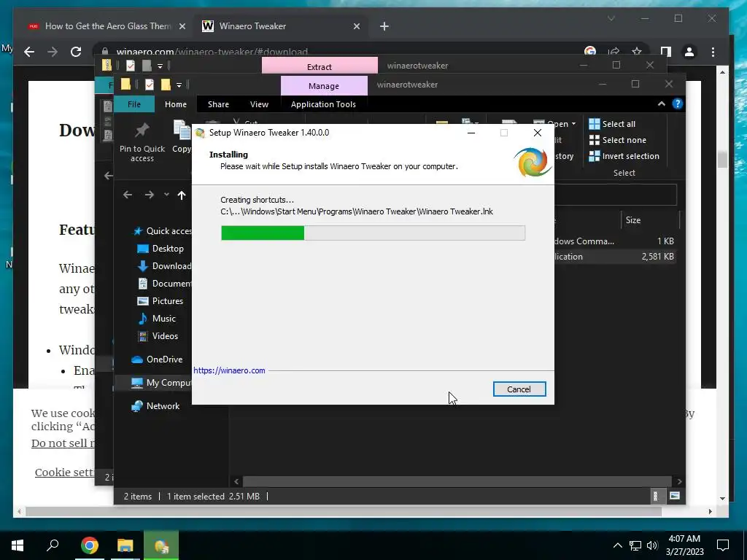Click Explorer forward navigation arrow
The image size is (747, 560).
click(x=149, y=195)
